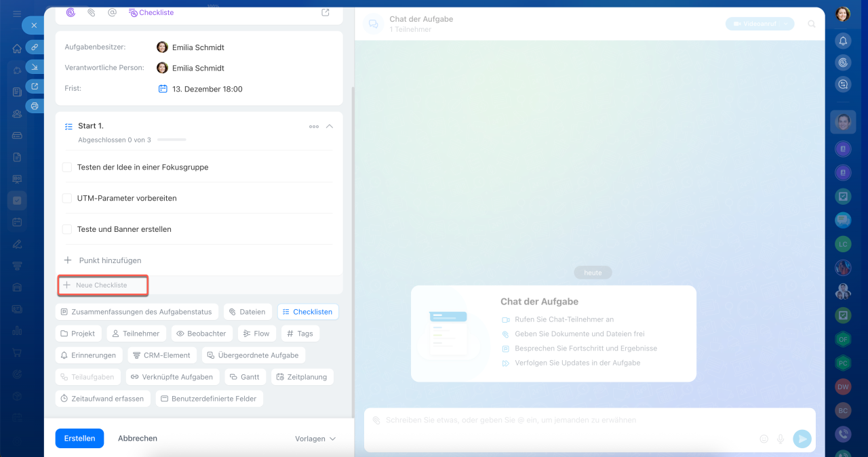Select the CRM-Element chip

(x=162, y=355)
